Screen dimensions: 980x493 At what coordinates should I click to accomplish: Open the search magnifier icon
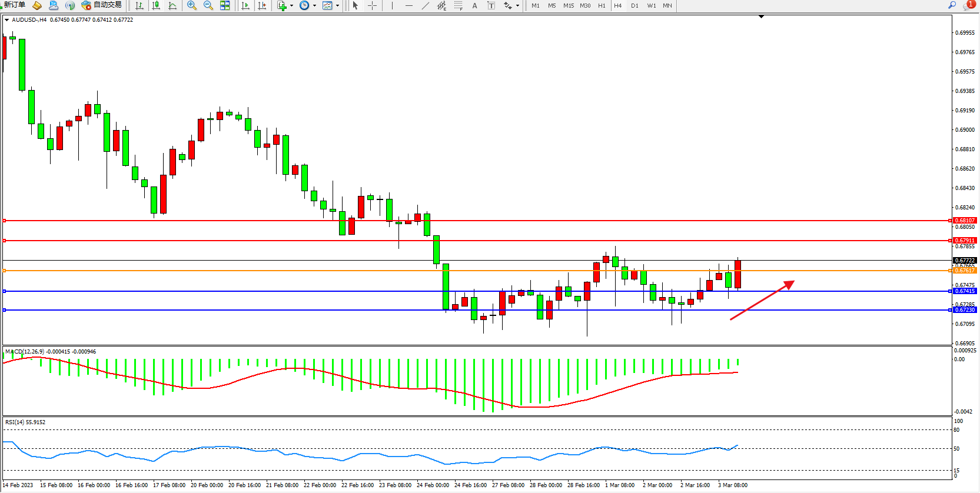[x=952, y=5]
